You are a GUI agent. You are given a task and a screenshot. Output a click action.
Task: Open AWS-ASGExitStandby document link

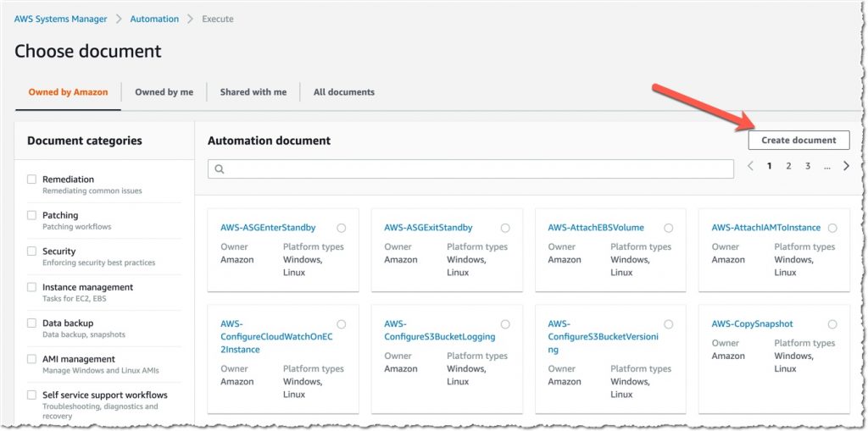(x=428, y=228)
